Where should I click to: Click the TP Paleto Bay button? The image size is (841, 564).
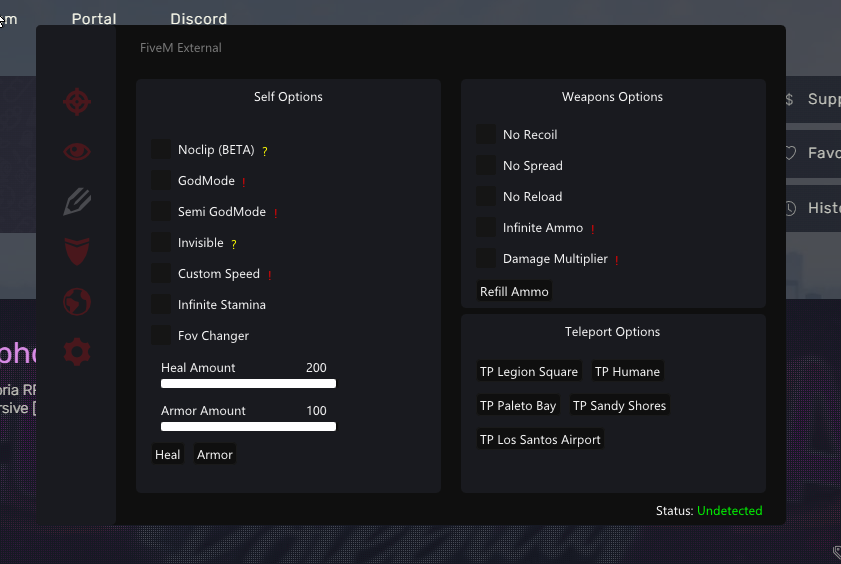coord(518,405)
